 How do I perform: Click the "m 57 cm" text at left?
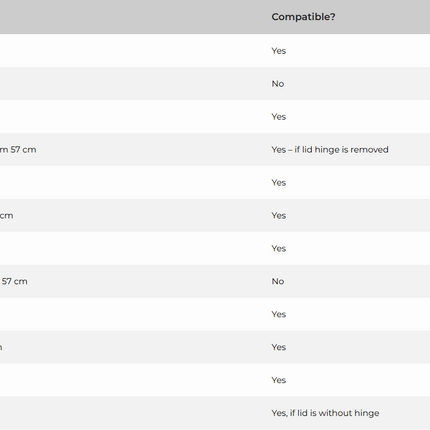pyautogui.click(x=18, y=150)
